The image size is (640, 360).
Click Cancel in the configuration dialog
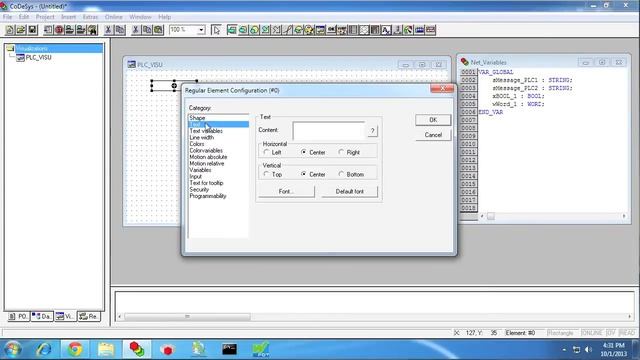click(433, 135)
